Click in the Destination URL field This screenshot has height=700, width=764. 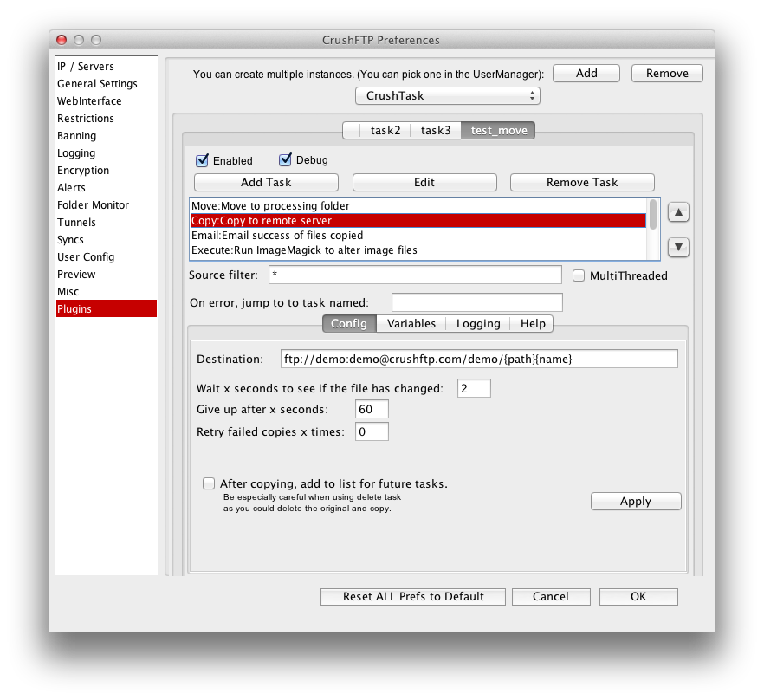479,359
